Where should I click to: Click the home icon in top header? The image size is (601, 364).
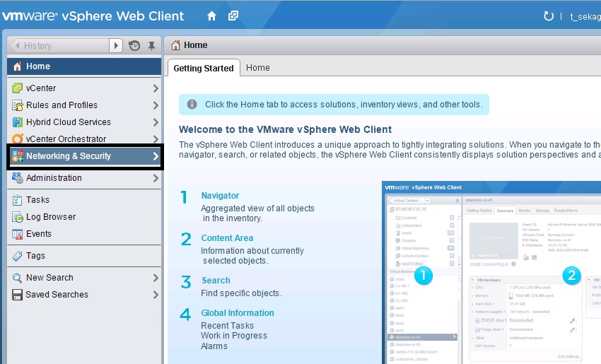(x=211, y=16)
